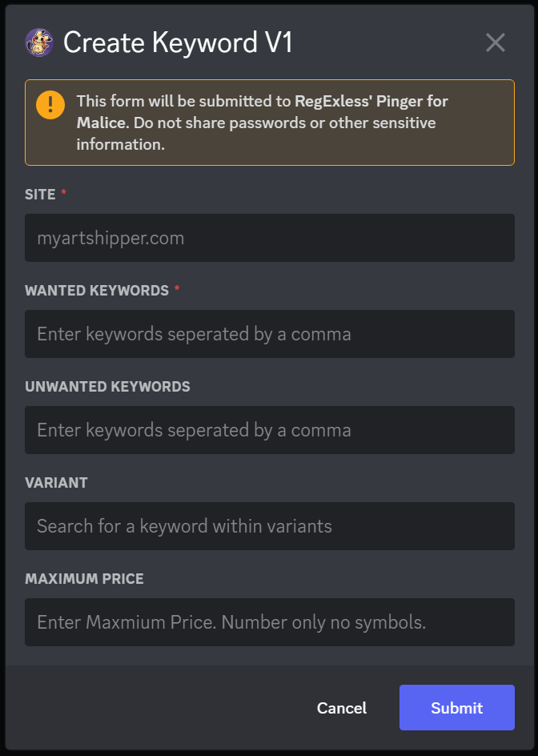Click the "Create Keyword V1" title text
The image size is (538, 756).
(178, 42)
